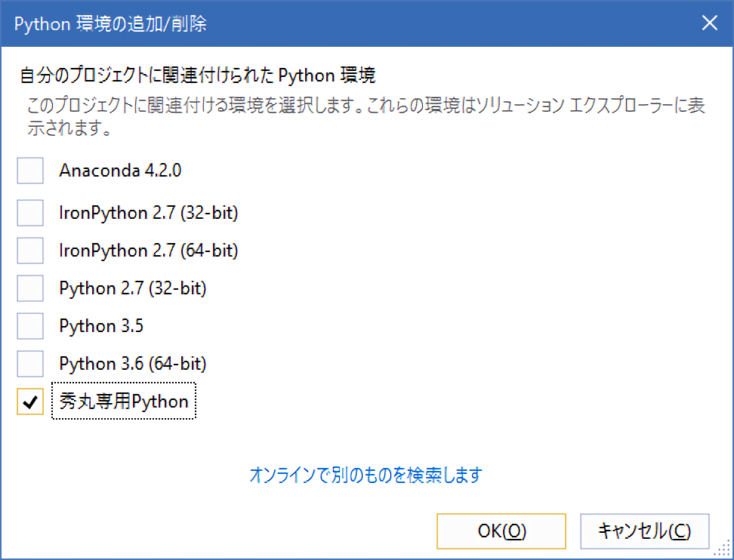Click the キャンセル(C) button
The image size is (734, 560).
point(644,531)
